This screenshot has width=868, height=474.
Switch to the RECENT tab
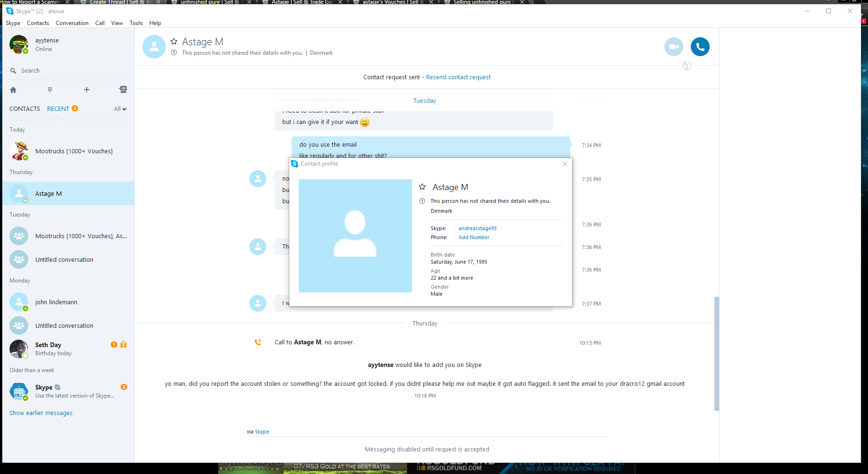click(x=58, y=109)
